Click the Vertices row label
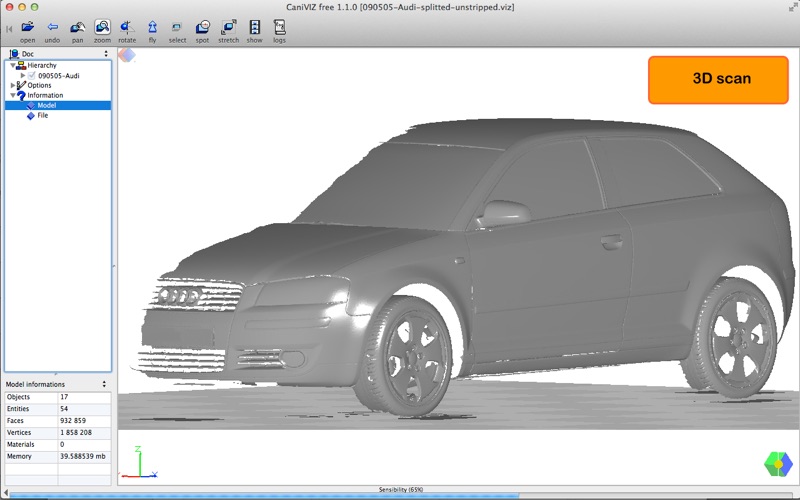Screen dimensions: 800x500 tap(19, 433)
